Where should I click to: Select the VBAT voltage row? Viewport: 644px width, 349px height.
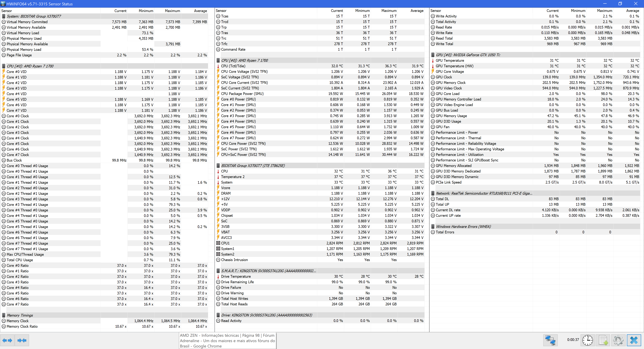[320, 232]
